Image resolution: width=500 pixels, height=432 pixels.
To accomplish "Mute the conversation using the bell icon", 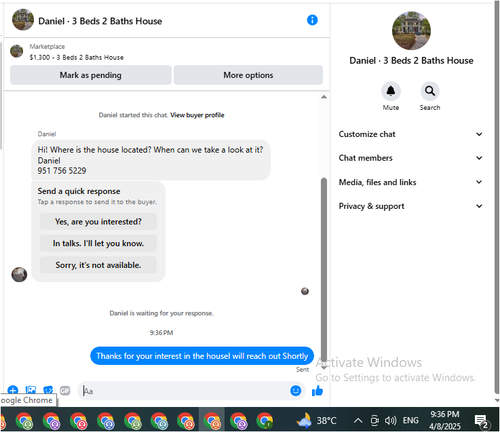I will [x=391, y=91].
